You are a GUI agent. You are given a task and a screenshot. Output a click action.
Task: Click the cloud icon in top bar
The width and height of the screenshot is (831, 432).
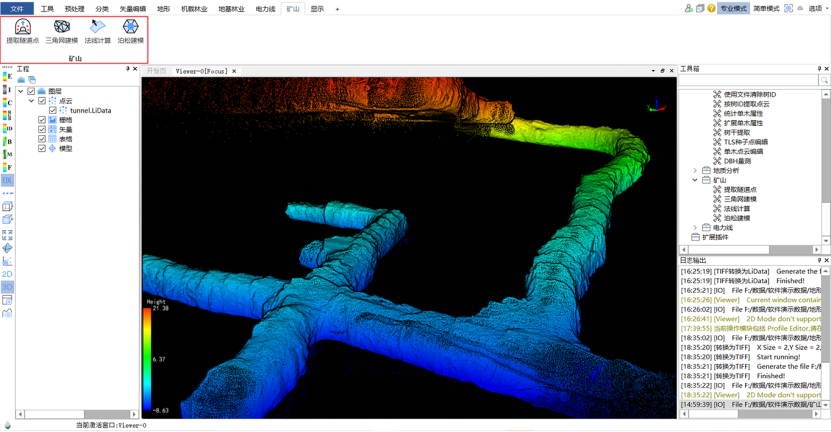[800, 8]
